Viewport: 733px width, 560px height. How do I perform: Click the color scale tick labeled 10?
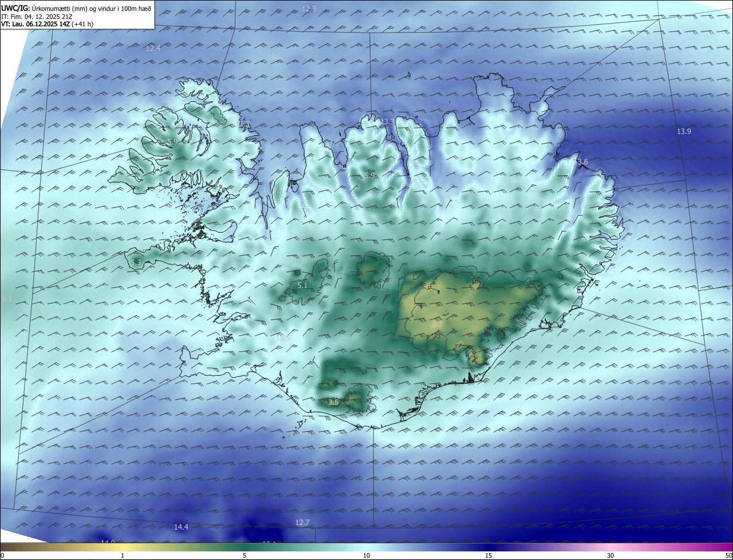click(x=366, y=555)
